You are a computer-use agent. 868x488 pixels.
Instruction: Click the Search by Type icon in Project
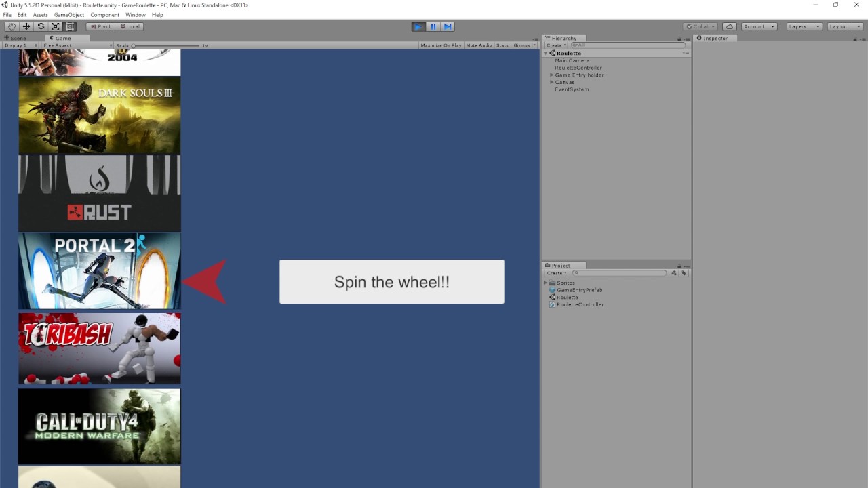(674, 273)
